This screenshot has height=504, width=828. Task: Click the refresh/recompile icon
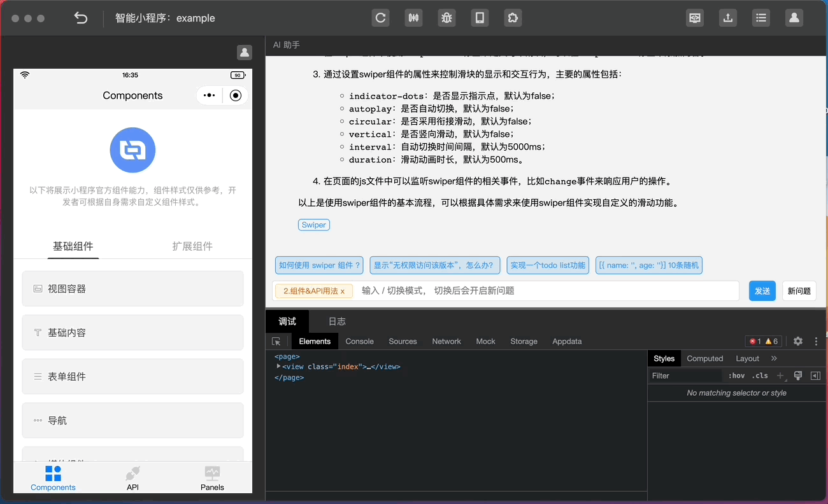point(380,18)
